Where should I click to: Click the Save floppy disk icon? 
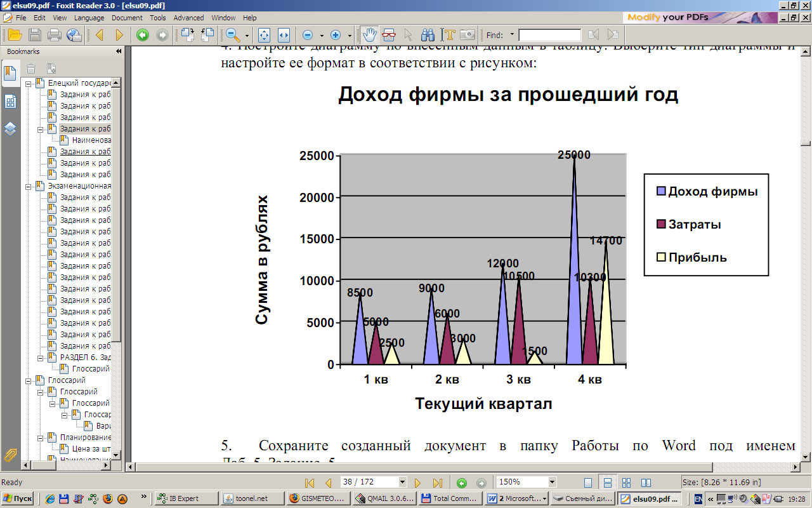pos(36,35)
